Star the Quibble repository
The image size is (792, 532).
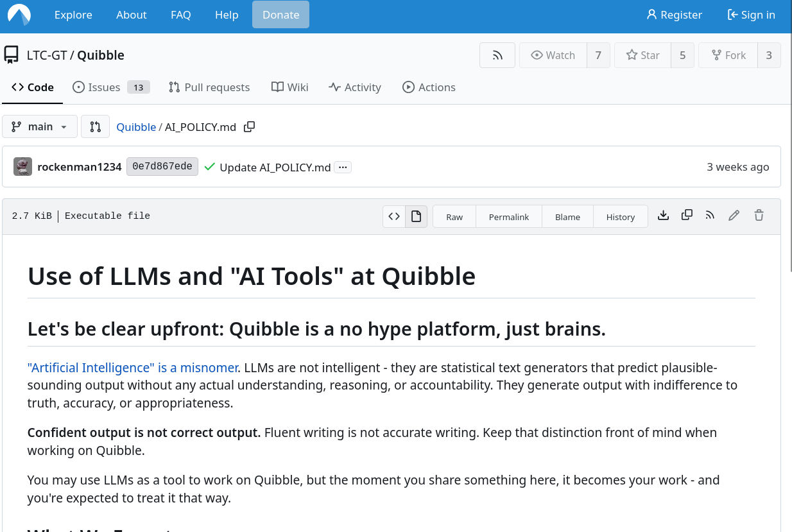point(642,55)
